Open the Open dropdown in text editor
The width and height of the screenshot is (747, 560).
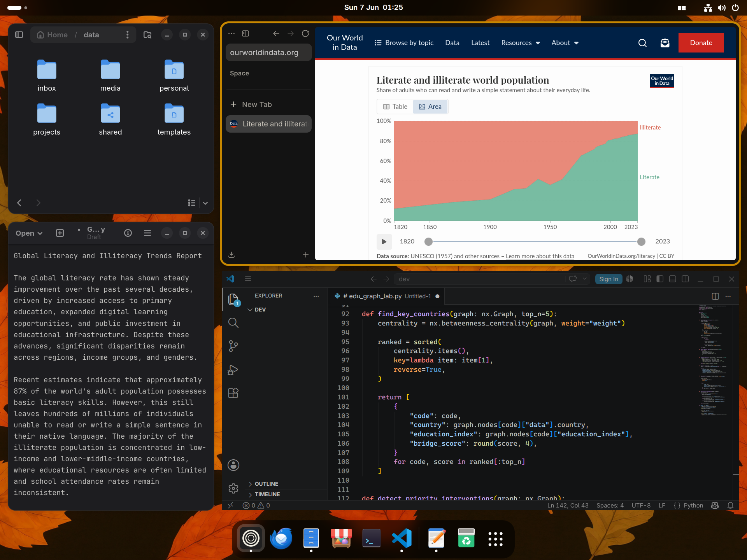[x=29, y=233]
